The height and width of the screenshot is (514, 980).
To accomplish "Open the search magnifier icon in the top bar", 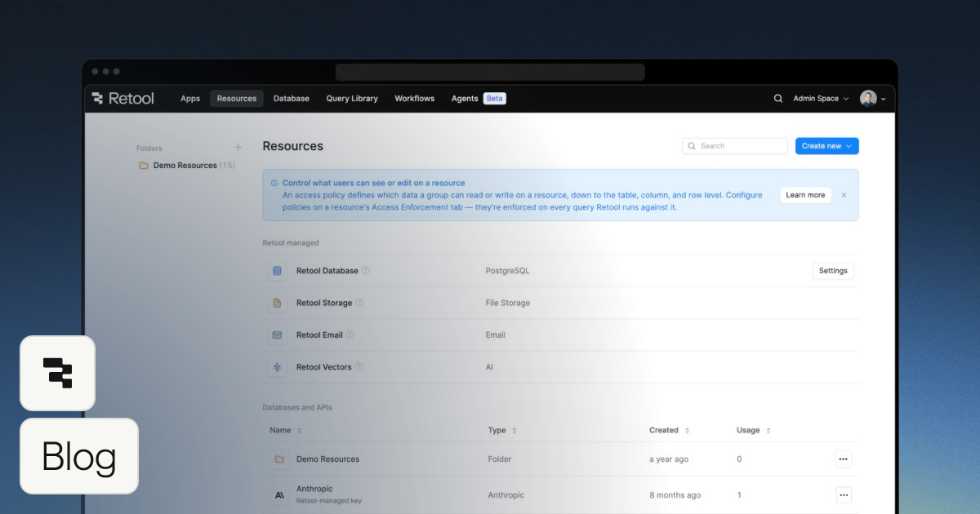I will click(x=778, y=99).
